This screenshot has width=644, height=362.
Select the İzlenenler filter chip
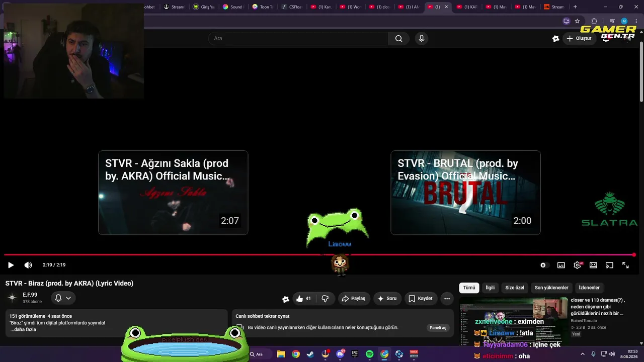click(589, 288)
